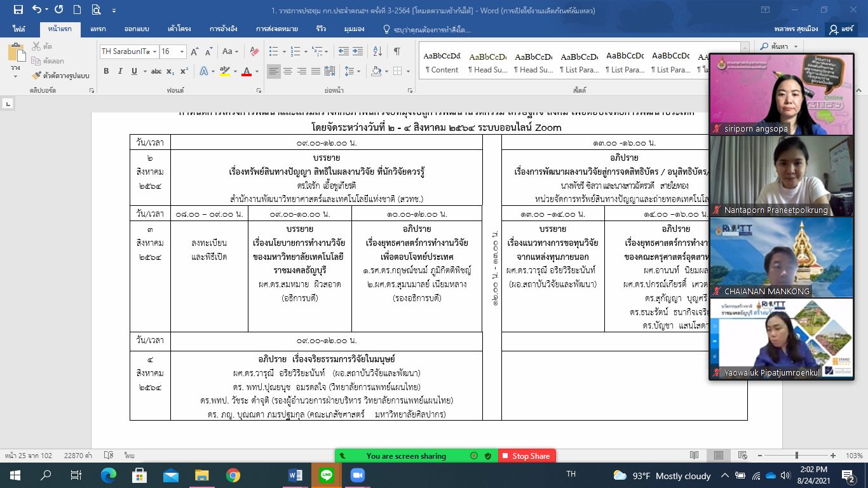Click the Stop Share button
This screenshot has width=868, height=488.
tap(527, 456)
